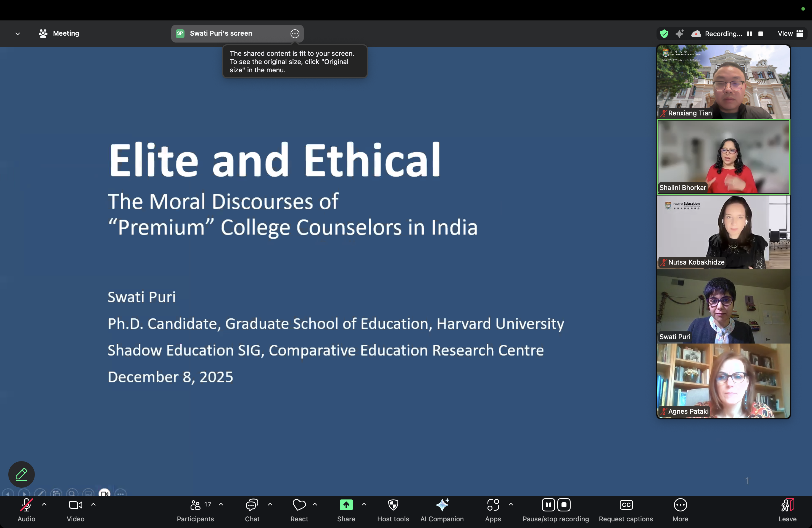This screenshot has height=528, width=812.
Task: Open the View layout menu
Action: pos(790,34)
